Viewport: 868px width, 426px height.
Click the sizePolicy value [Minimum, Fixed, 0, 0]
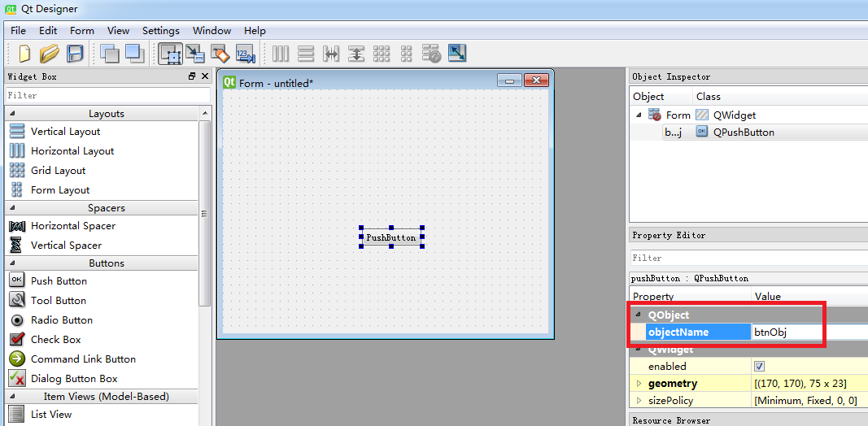click(806, 401)
